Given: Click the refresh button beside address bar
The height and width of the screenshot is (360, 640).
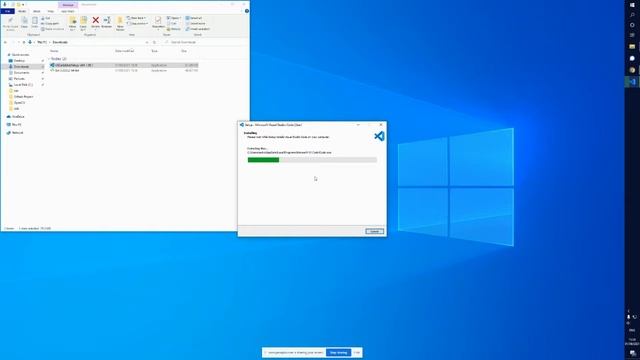Looking at the screenshot, I should [154, 42].
